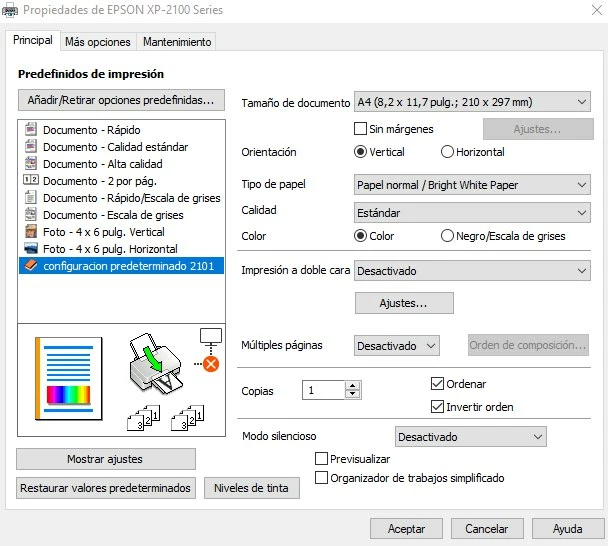Click the Documento - Alta calidad preset icon
This screenshot has width=608, height=546.
pos(31,163)
